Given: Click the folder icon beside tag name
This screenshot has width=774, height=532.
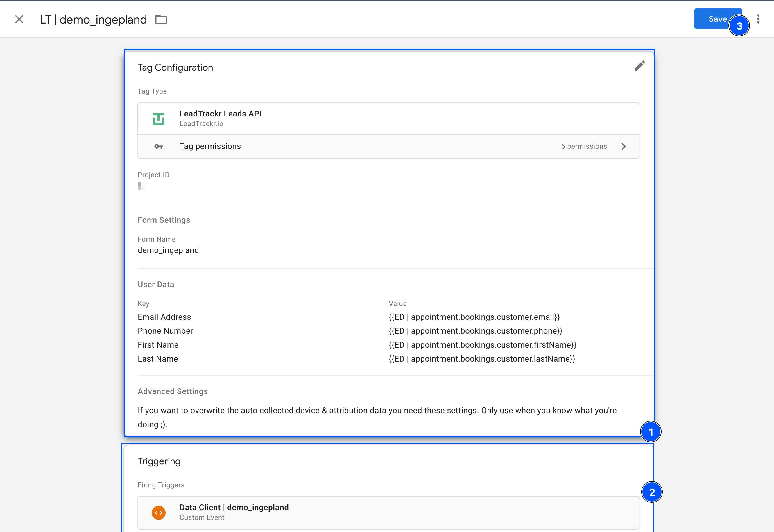Looking at the screenshot, I should coord(161,20).
